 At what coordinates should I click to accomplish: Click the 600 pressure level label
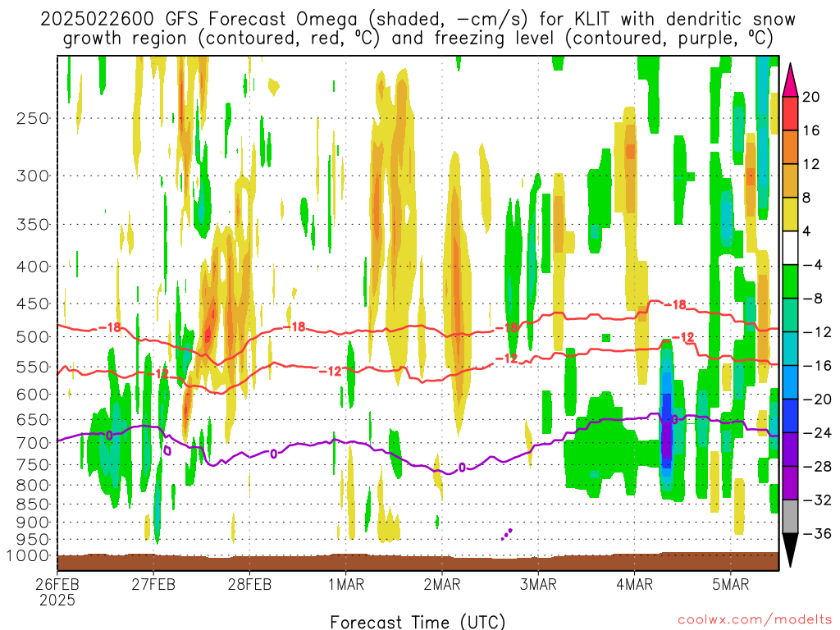pos(33,395)
